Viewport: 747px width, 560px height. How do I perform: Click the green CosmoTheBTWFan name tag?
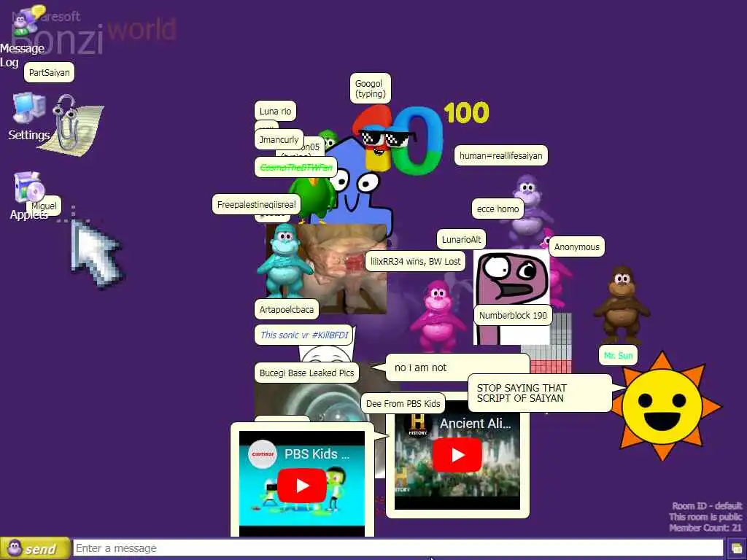[296, 168]
